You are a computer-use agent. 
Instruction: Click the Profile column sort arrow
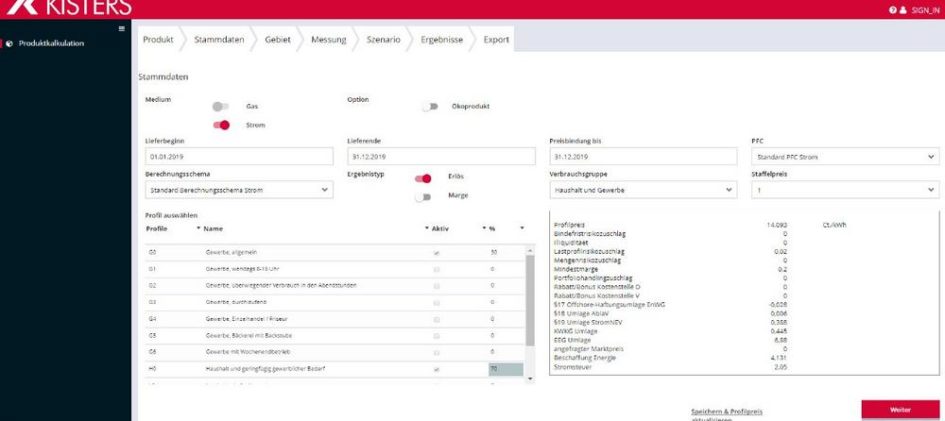(x=198, y=229)
